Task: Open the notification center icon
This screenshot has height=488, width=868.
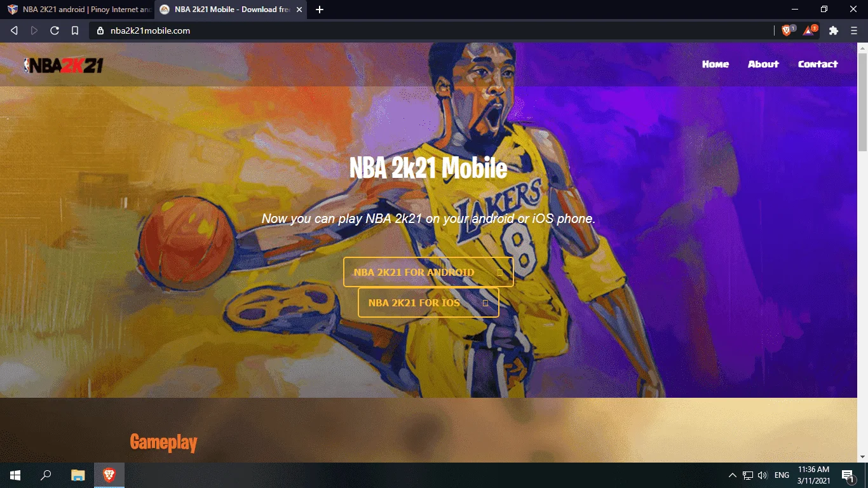Action: pos(848,475)
